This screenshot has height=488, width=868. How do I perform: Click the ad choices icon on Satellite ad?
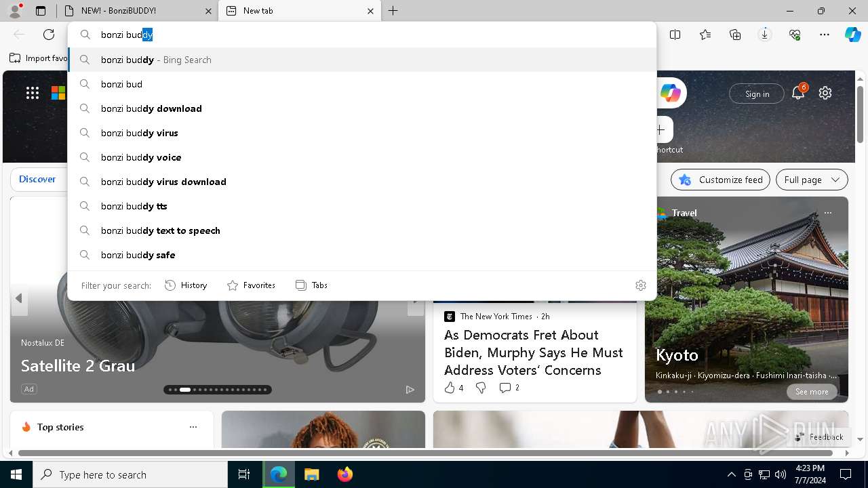[410, 389]
